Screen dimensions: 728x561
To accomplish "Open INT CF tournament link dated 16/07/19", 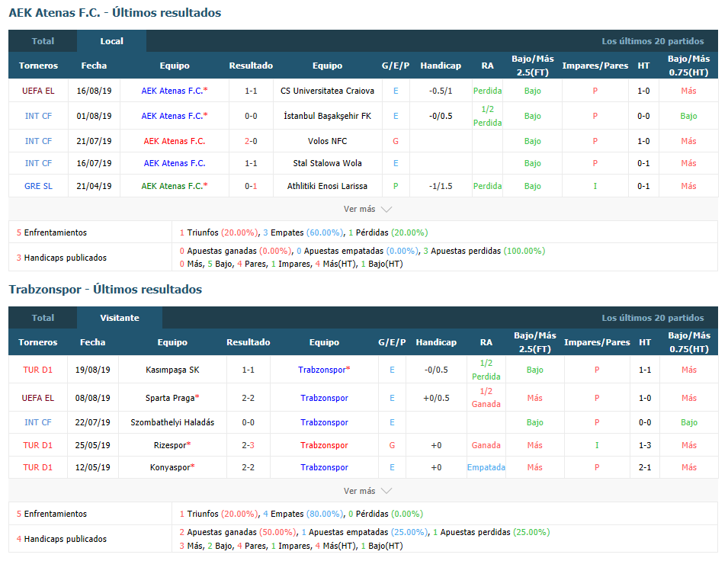I will tap(38, 163).
